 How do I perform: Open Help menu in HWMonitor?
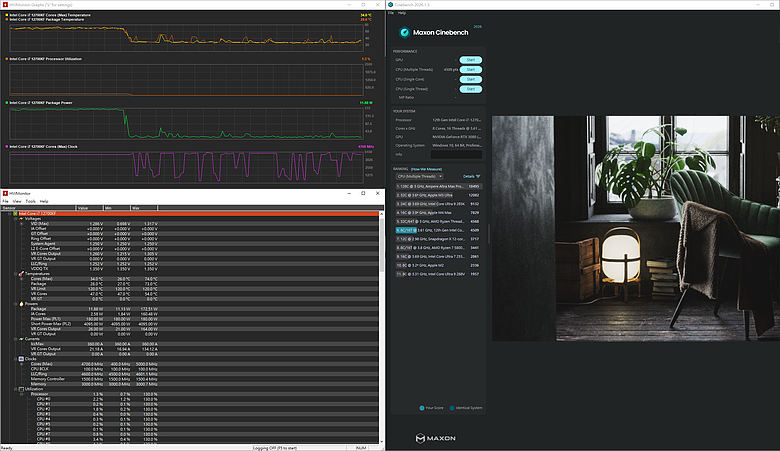[44, 201]
